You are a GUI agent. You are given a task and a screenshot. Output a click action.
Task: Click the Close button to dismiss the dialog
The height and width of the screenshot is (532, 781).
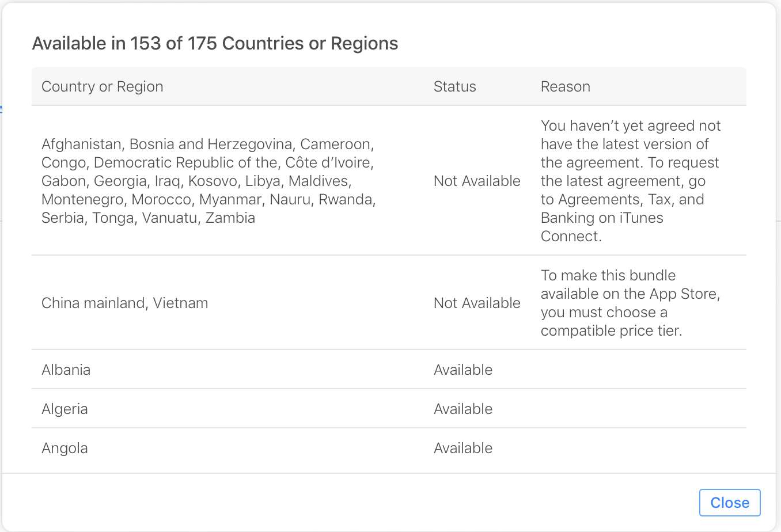pos(729,502)
